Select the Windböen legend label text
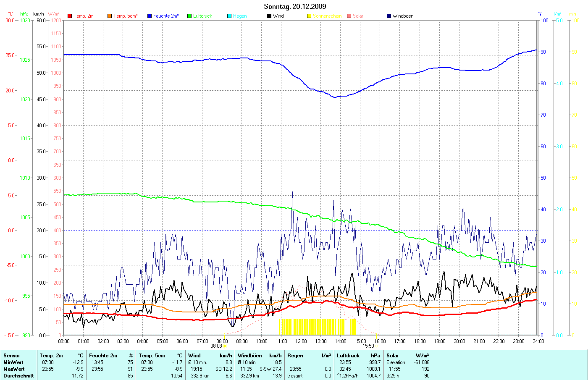Screen dimensions: 588x380 pyautogui.click(x=403, y=16)
